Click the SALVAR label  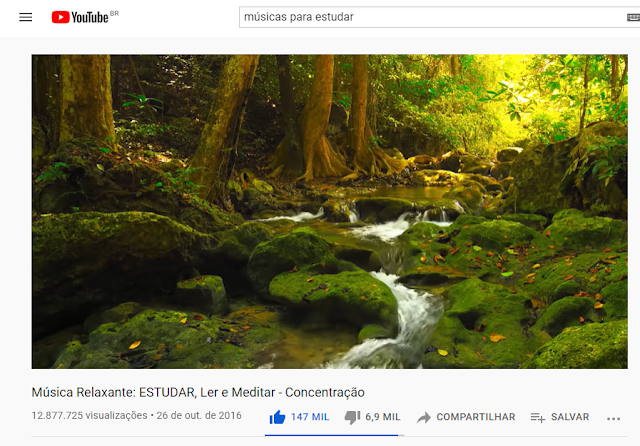tap(570, 417)
